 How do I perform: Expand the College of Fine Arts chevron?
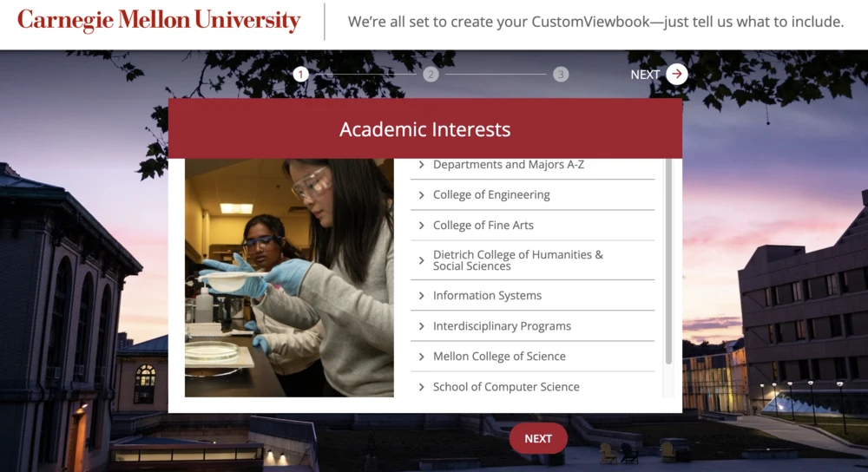[x=421, y=226]
